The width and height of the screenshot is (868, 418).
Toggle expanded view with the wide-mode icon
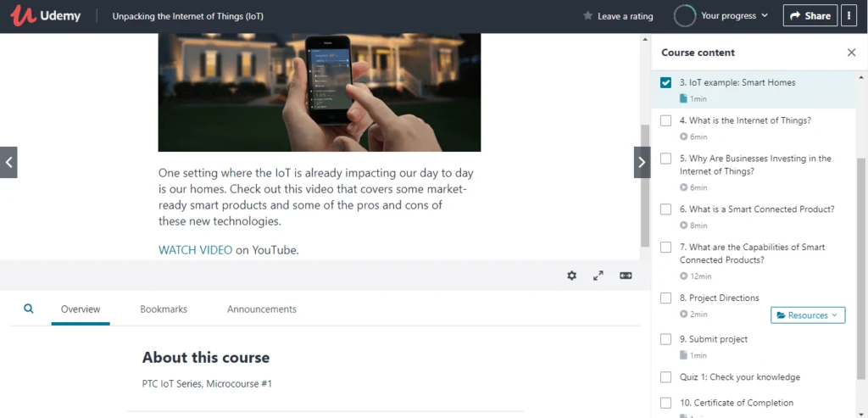coord(626,276)
